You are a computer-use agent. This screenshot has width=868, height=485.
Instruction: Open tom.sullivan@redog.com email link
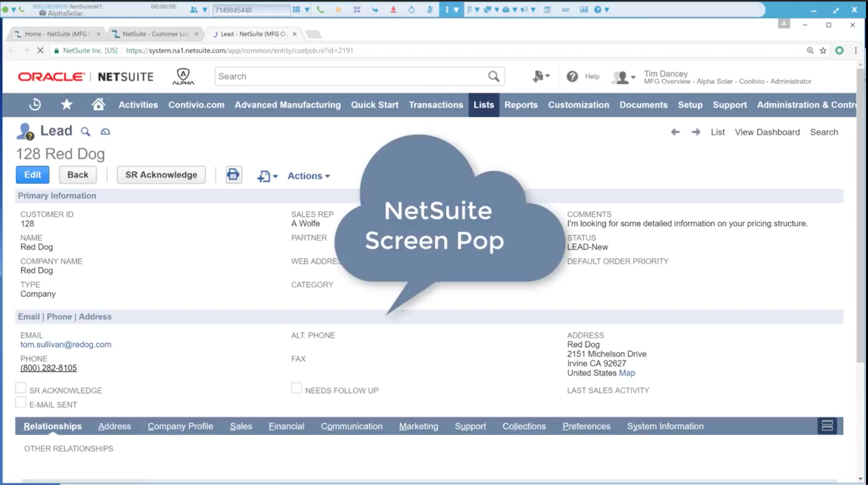click(x=66, y=344)
